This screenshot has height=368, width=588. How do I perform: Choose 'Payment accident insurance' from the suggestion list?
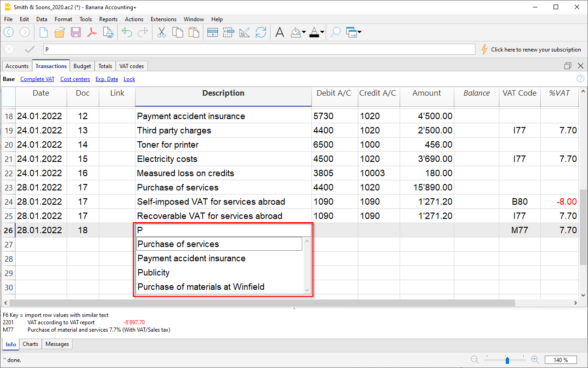pyautogui.click(x=219, y=259)
